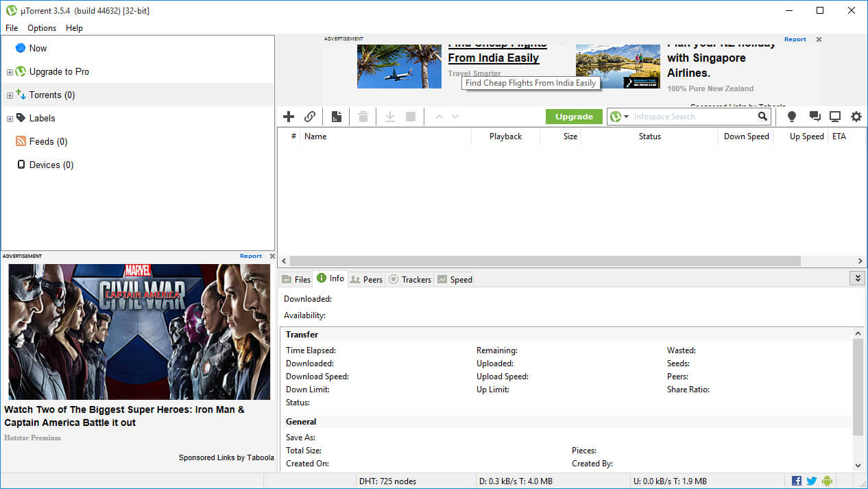The height and width of the screenshot is (489, 868).
Task: Click scroll-down arrow in Info pane
Action: pyautogui.click(x=858, y=466)
